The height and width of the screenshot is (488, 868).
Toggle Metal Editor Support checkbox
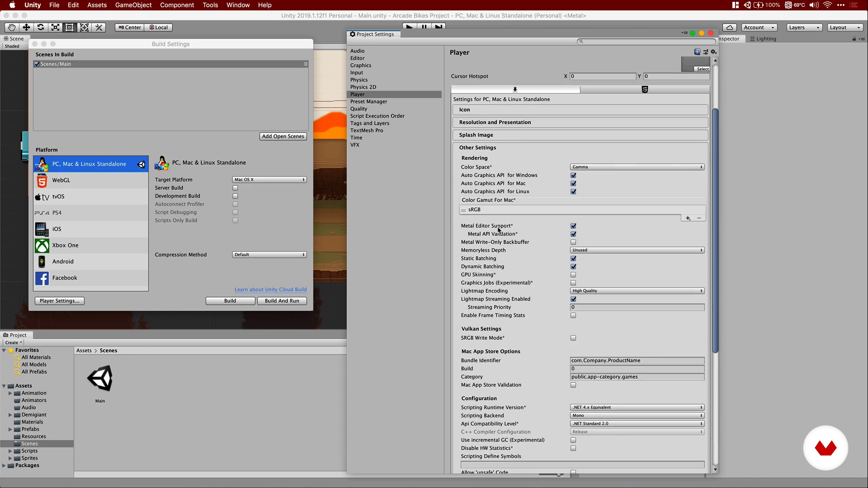click(573, 226)
